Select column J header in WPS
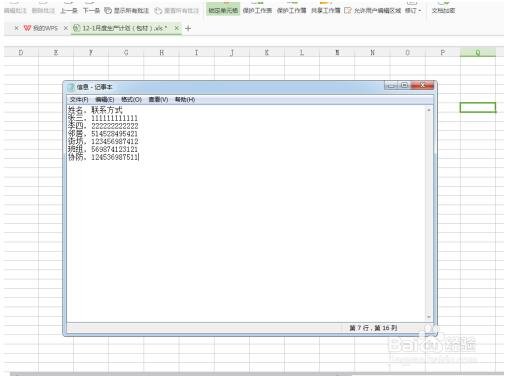 (x=232, y=52)
